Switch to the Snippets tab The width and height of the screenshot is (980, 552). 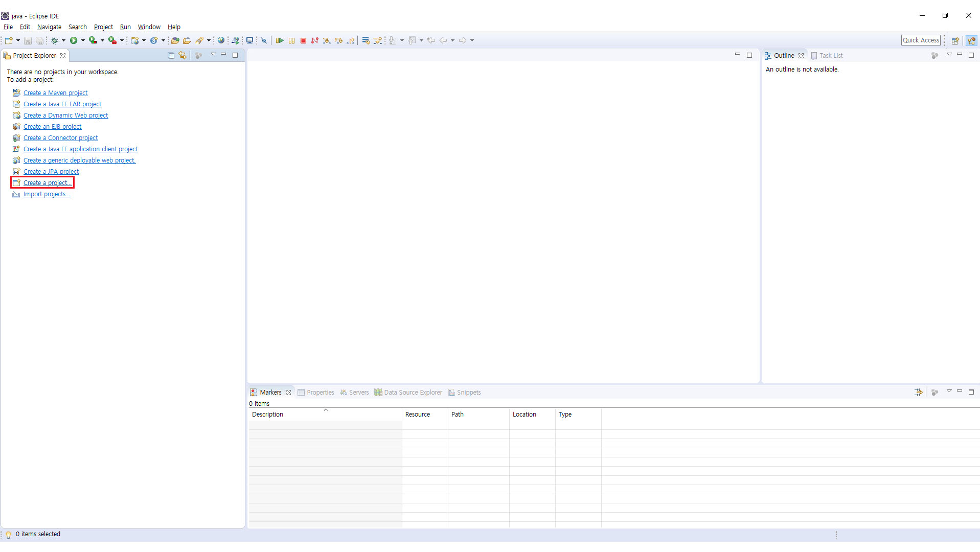coord(465,393)
